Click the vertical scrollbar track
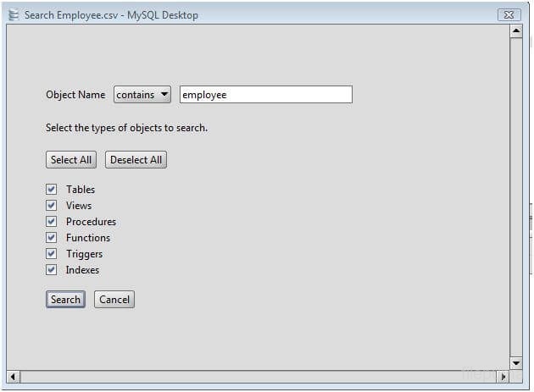Viewport: 534px width, 392px height. point(515,195)
